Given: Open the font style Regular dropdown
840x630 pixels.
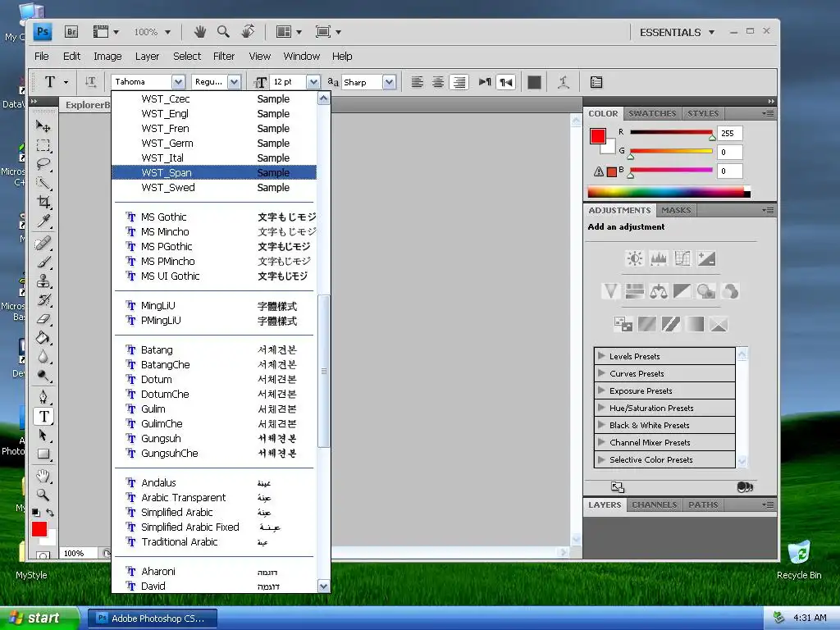Looking at the screenshot, I should [234, 82].
